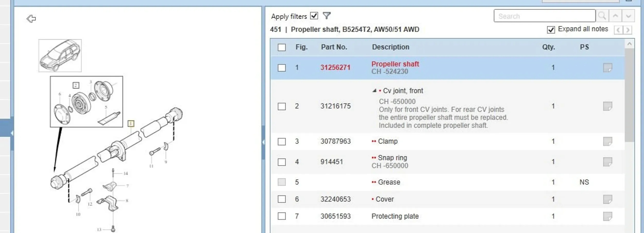Check the box for Protecting plate 30651593

click(282, 216)
